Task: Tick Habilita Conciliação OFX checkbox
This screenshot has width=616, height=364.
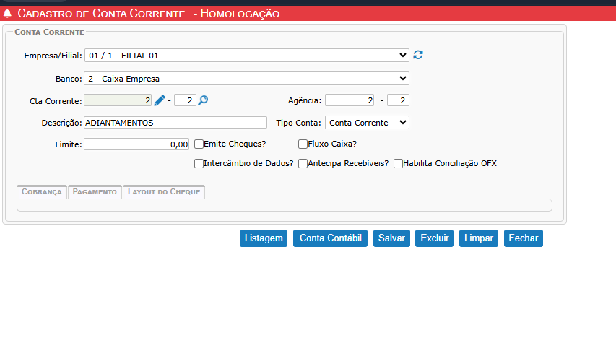Action: coord(398,164)
